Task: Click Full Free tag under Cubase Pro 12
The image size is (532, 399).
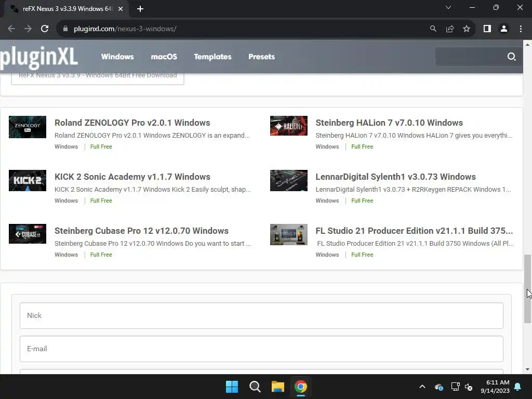Action: pyautogui.click(x=101, y=255)
